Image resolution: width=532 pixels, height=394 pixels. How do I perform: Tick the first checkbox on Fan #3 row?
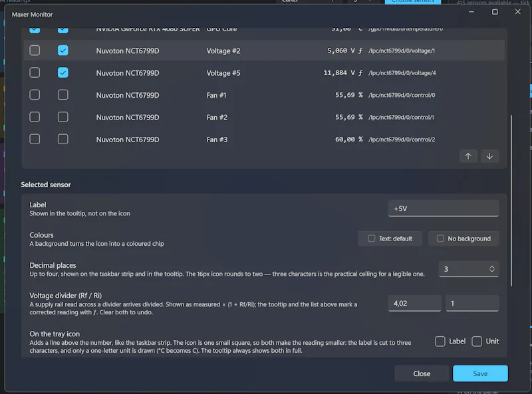(x=35, y=139)
